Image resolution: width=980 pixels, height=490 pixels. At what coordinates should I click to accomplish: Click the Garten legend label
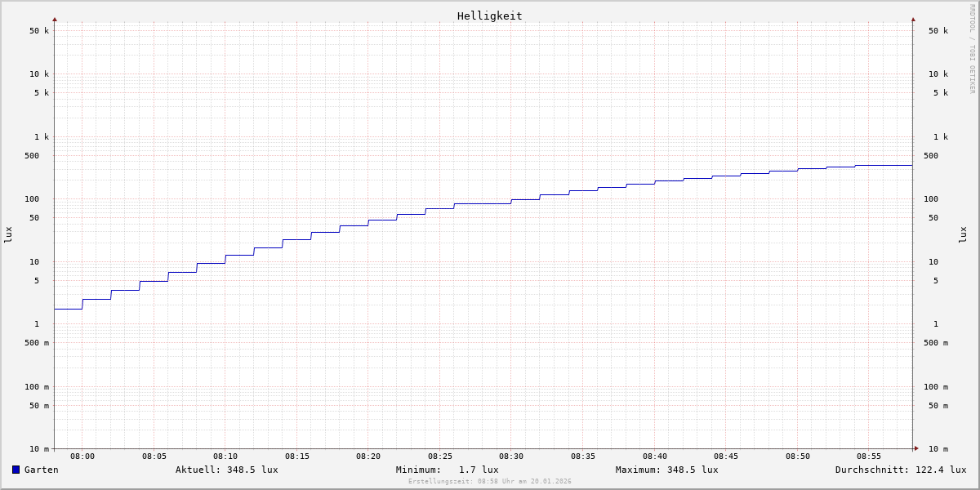41,470
